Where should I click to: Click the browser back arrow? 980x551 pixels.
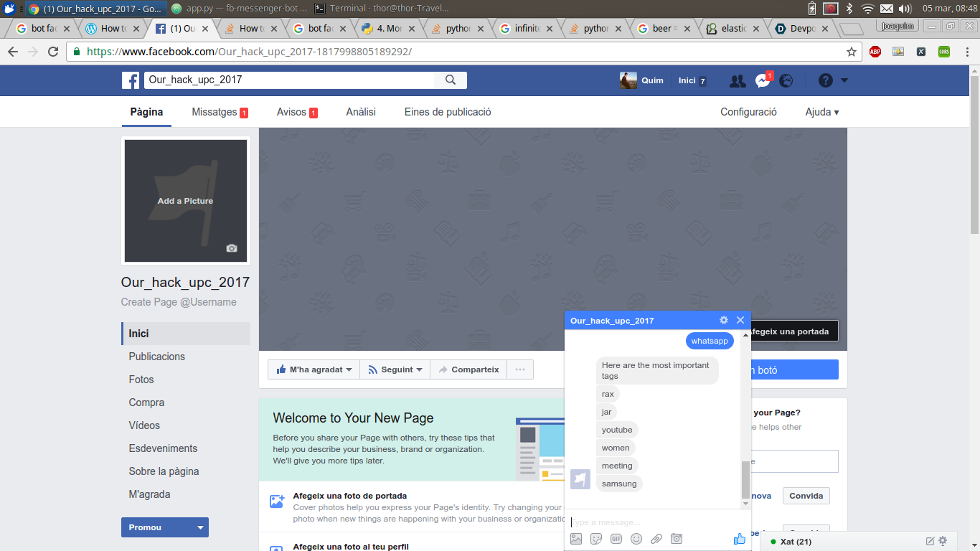12,52
